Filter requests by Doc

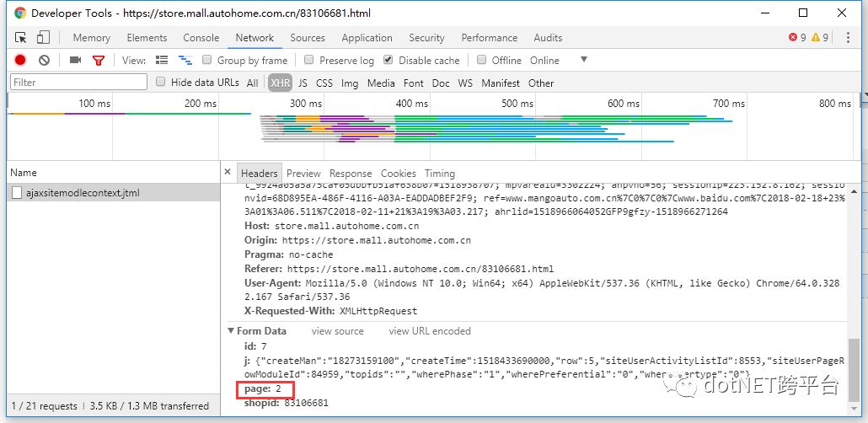point(441,83)
